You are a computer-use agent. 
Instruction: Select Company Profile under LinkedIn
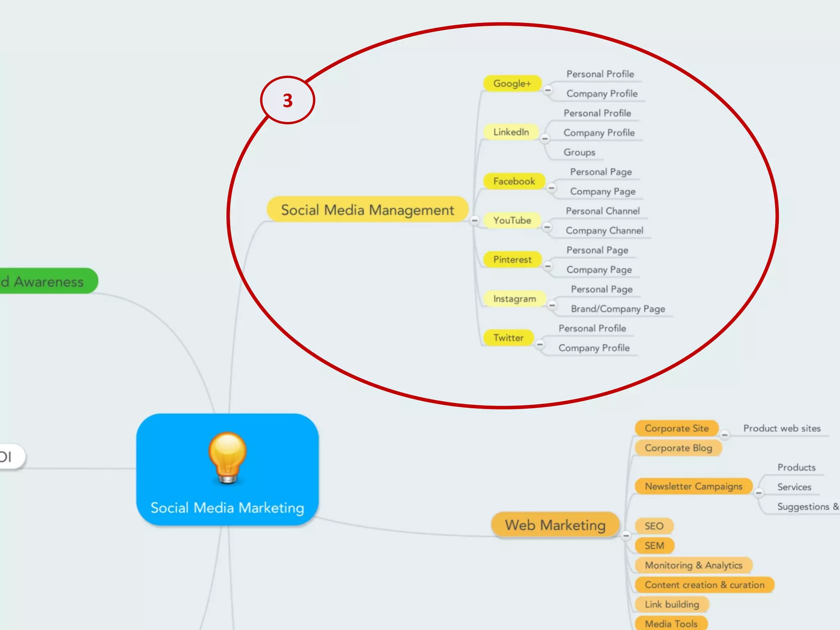click(599, 133)
